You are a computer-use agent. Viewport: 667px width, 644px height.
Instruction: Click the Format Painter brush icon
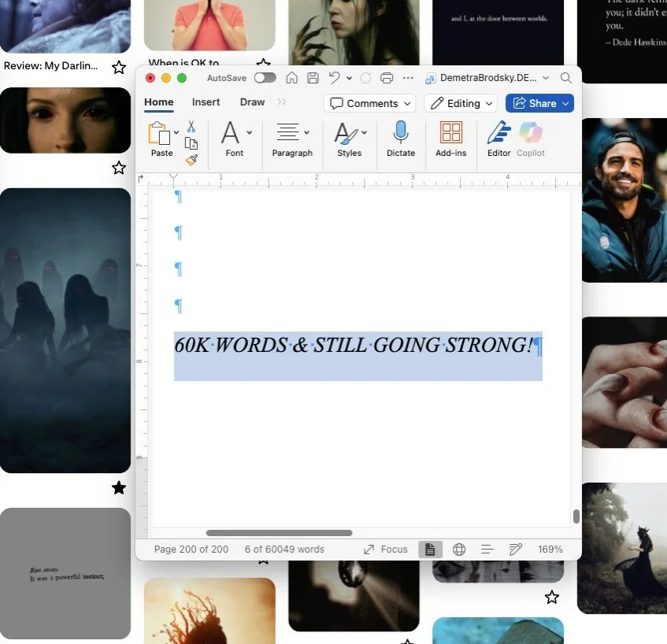pyautogui.click(x=191, y=160)
